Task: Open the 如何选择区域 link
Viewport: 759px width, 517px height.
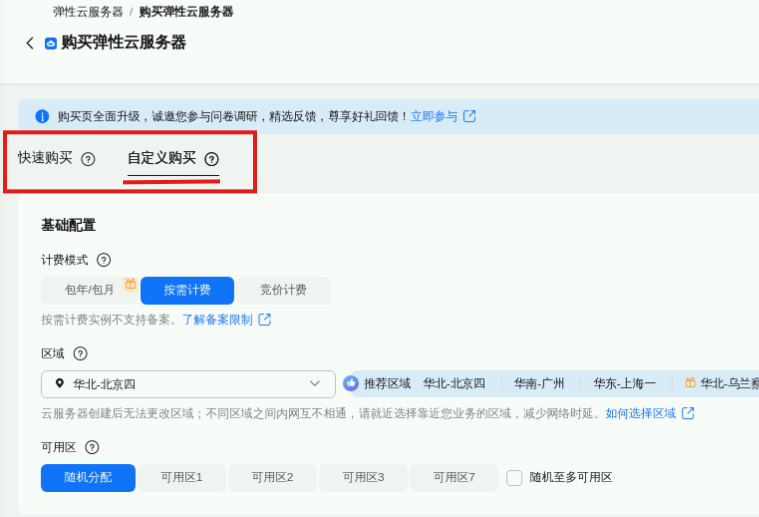Action: pyautogui.click(x=640, y=413)
